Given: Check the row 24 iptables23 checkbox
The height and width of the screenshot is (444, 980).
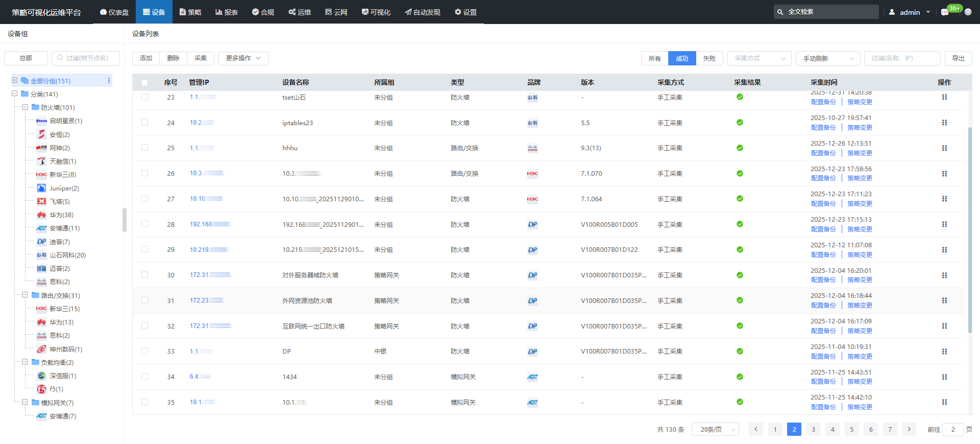Looking at the screenshot, I should pyautogui.click(x=145, y=123).
